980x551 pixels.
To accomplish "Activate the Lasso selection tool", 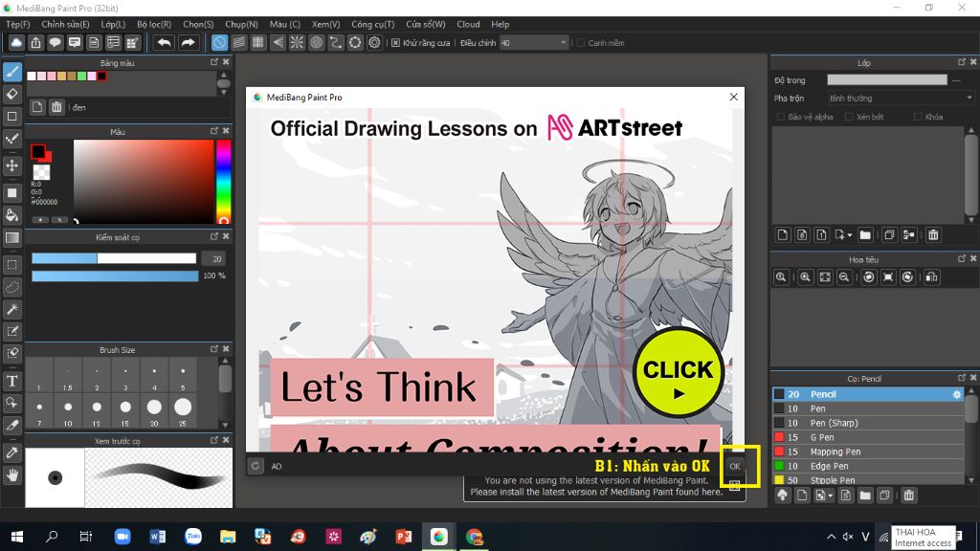I will pos(11,287).
